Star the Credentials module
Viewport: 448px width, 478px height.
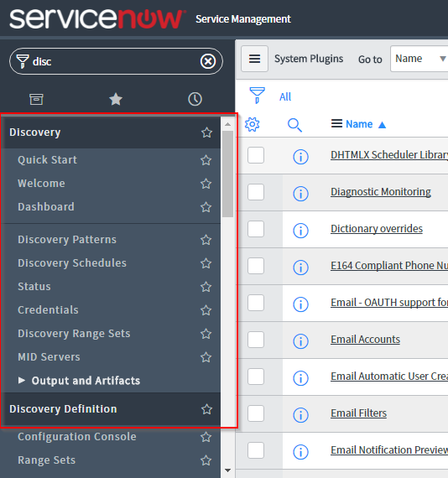(206, 310)
